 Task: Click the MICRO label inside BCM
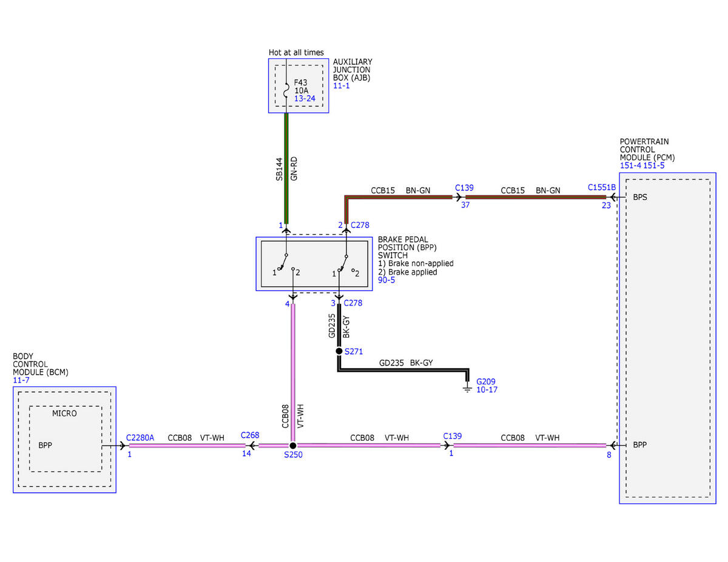pos(64,413)
